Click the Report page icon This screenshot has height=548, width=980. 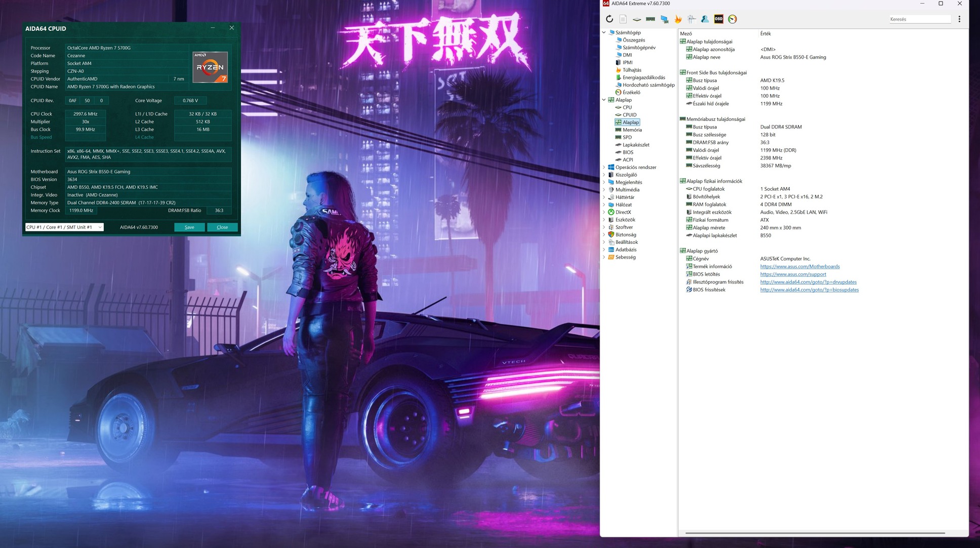(x=623, y=19)
